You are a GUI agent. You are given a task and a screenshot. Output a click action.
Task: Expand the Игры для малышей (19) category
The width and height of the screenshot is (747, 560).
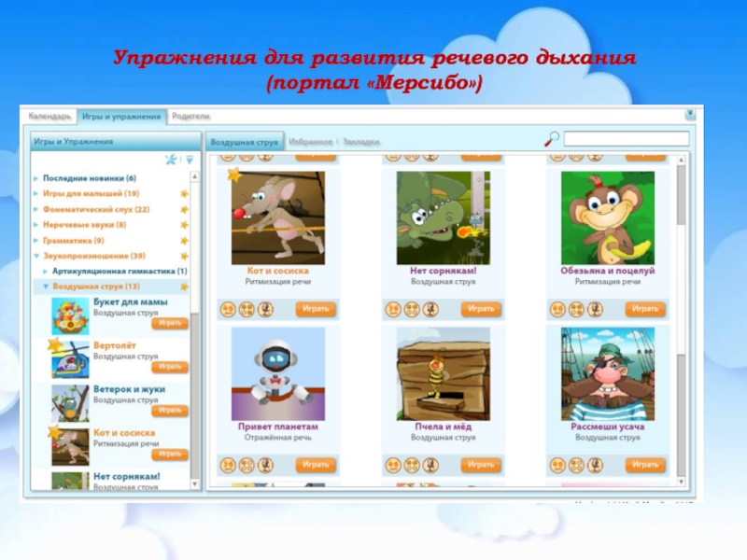coord(35,194)
